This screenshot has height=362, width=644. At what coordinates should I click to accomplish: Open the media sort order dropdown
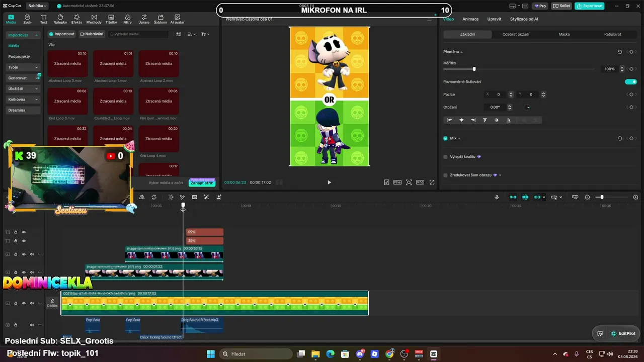tap(192, 34)
